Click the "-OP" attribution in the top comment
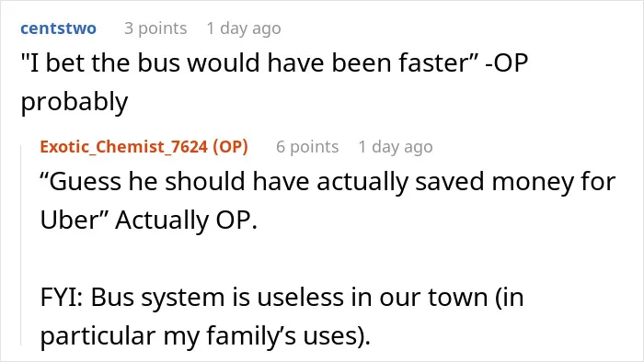 coord(506,63)
